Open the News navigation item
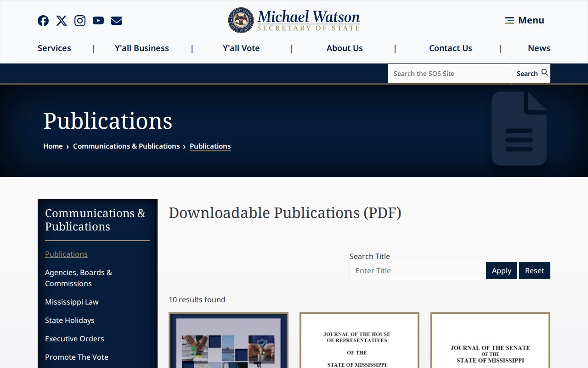 (539, 48)
